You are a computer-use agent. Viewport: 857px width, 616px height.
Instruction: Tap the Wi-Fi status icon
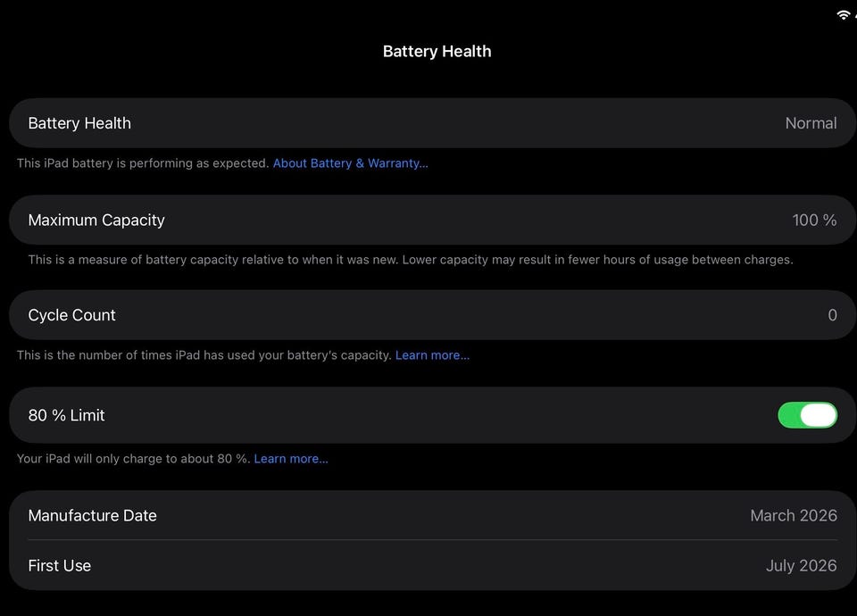pos(844,15)
